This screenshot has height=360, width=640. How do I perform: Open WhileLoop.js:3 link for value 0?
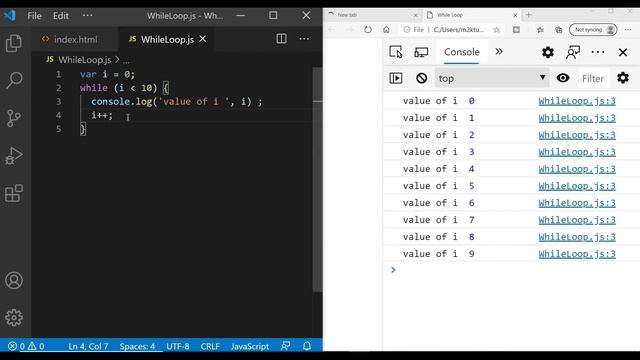(x=577, y=101)
